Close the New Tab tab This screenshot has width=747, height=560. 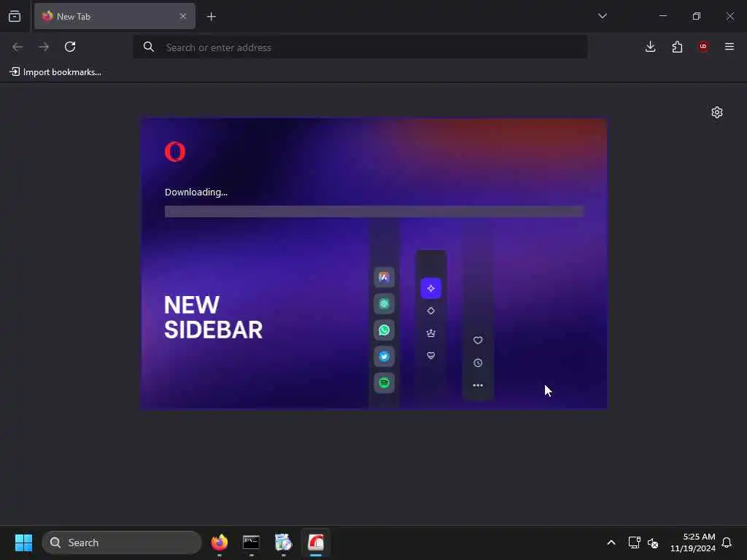point(183,16)
